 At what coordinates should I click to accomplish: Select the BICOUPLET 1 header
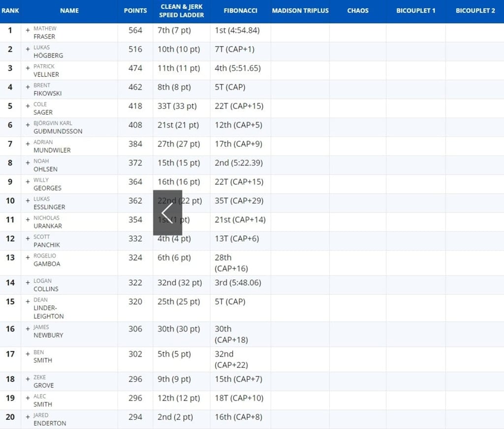pos(416,10)
